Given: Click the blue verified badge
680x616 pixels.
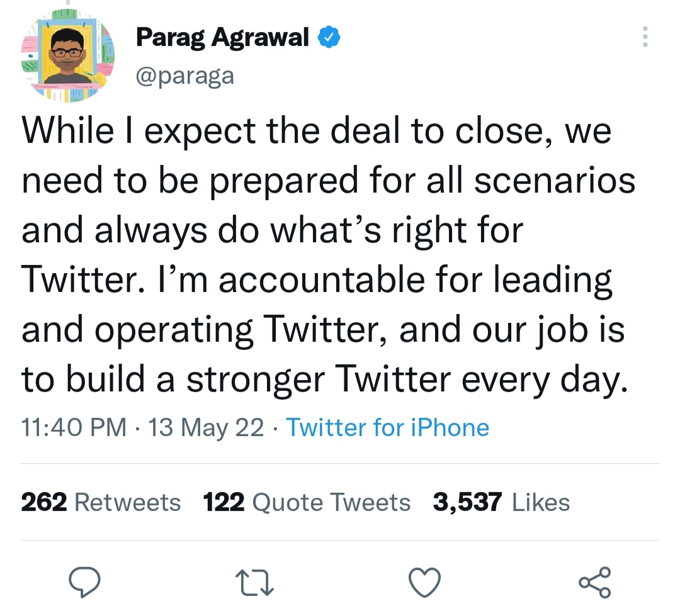Looking at the screenshot, I should coord(328,38).
